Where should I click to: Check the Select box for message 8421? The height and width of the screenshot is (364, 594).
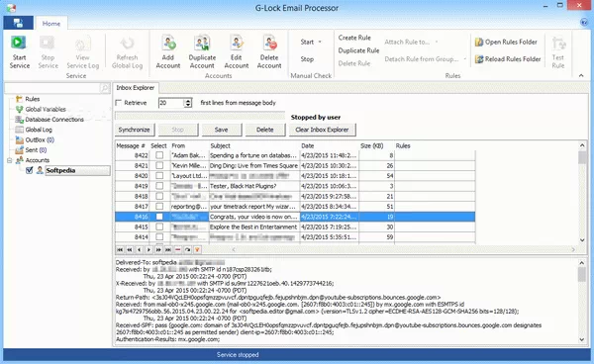(159, 166)
